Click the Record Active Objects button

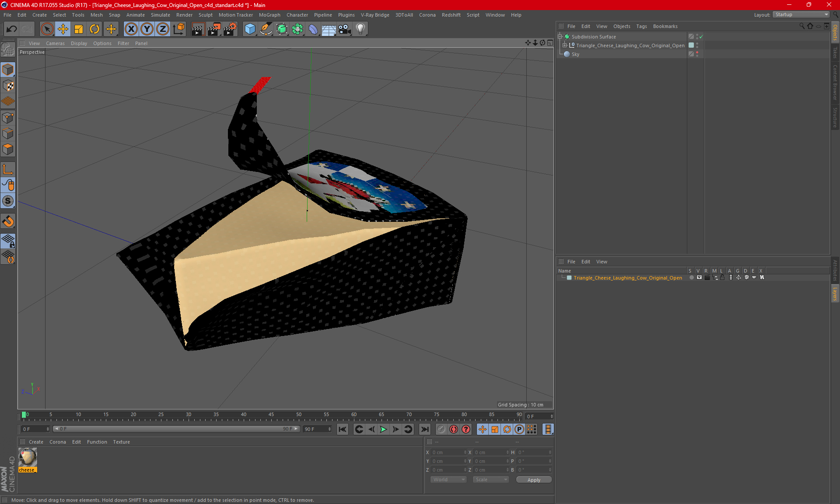click(441, 429)
